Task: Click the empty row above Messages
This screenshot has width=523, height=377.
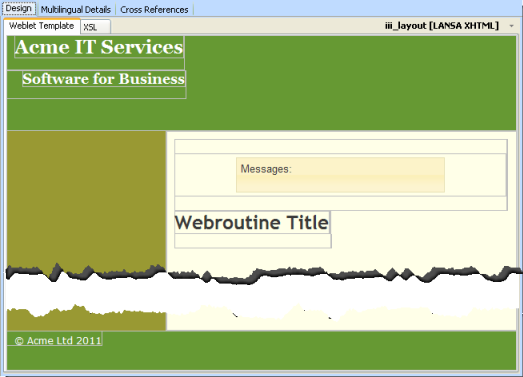Action: point(341,147)
